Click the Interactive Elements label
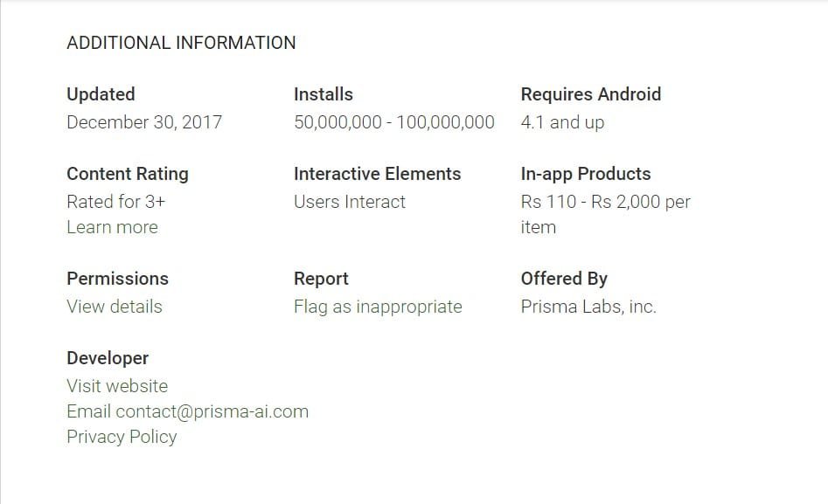Viewport: 828px width, 504px height. pyautogui.click(x=377, y=174)
